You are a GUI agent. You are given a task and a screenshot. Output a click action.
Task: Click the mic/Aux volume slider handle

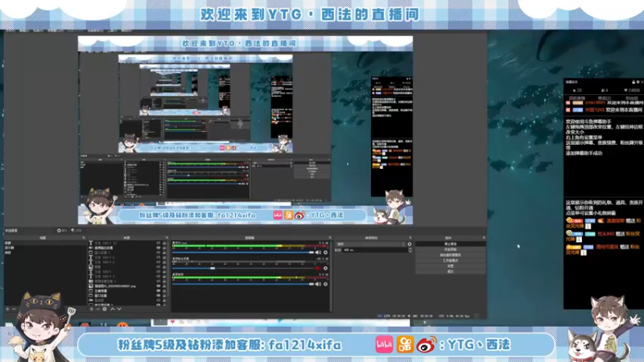pos(312,253)
